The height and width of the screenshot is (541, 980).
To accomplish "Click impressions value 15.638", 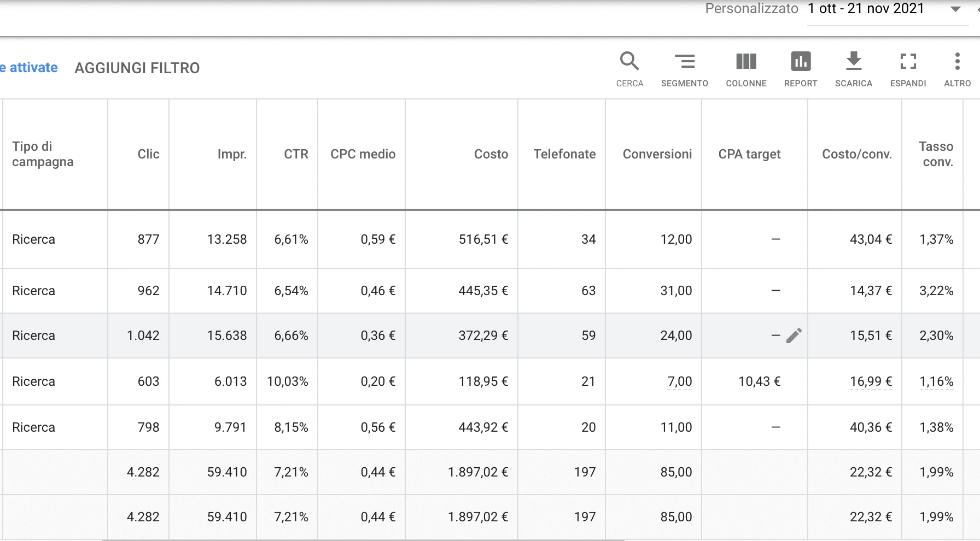I will tap(227, 336).
